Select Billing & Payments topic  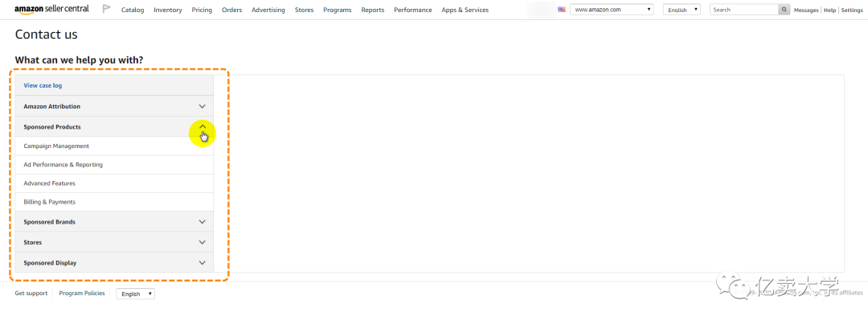point(114,202)
